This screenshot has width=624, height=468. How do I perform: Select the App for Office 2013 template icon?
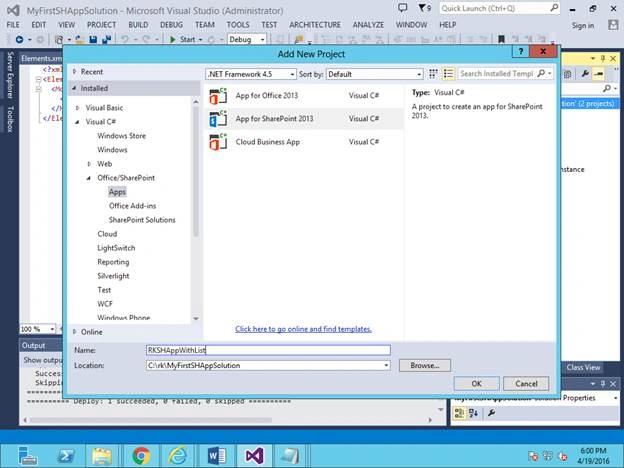(218, 96)
